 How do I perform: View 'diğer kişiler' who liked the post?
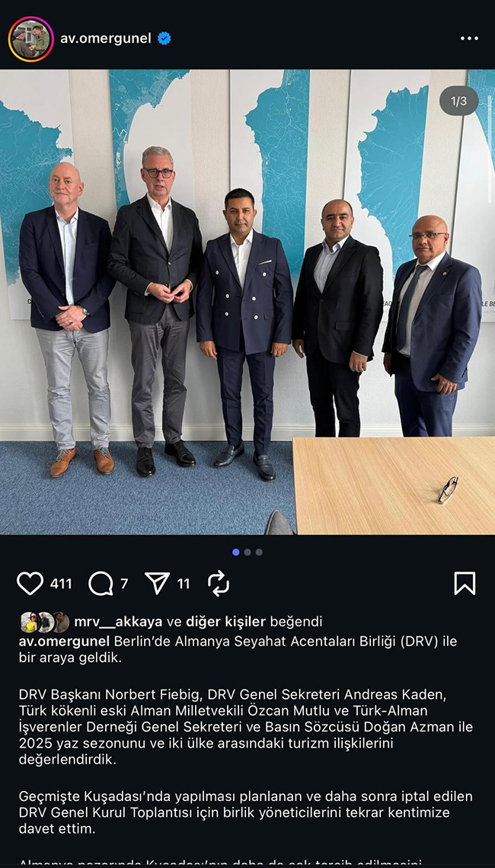[x=225, y=622]
